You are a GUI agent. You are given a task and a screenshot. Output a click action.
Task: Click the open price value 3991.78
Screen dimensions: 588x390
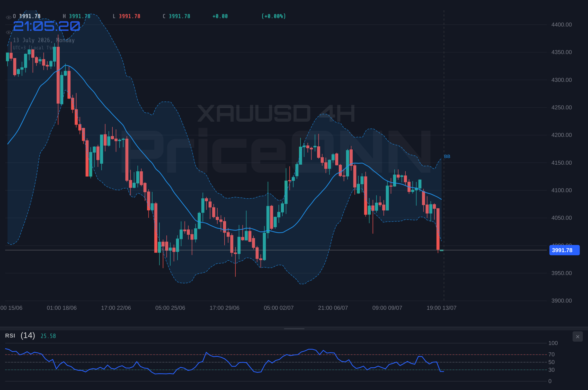point(30,16)
